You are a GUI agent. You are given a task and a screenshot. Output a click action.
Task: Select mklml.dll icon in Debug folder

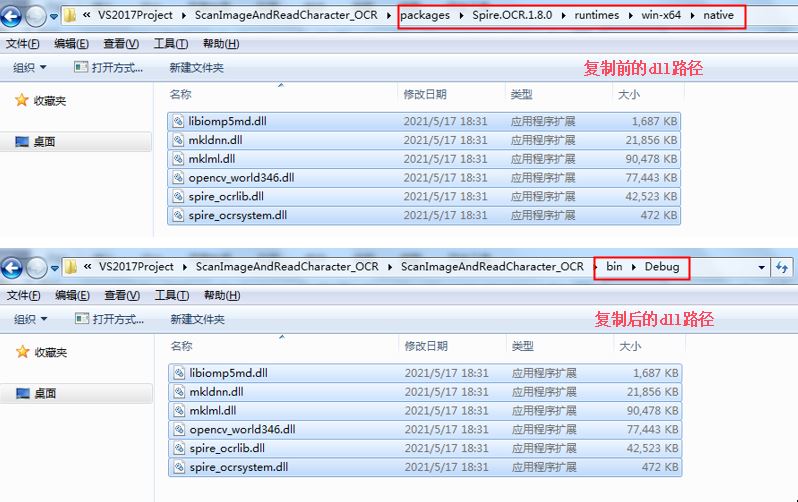[179, 411]
